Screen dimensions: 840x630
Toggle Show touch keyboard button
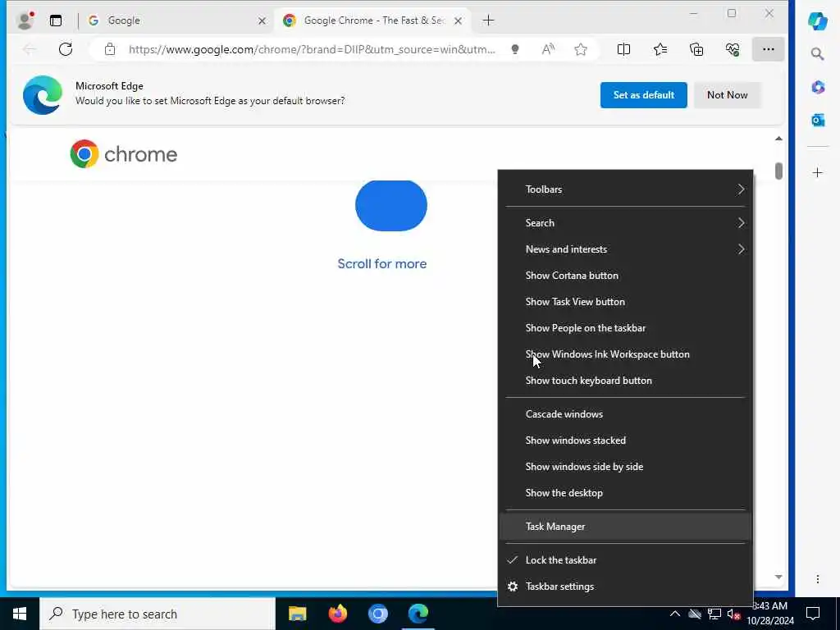click(x=625, y=381)
